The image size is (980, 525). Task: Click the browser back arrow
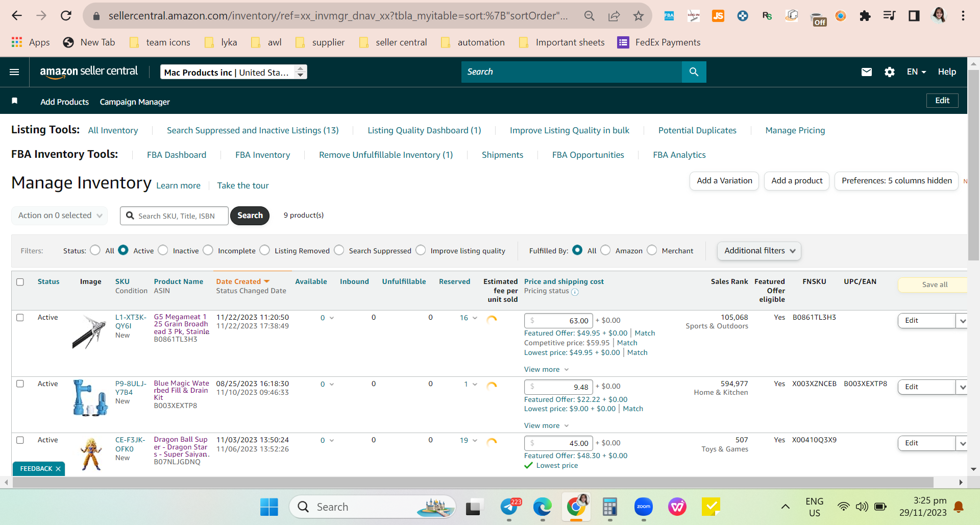tap(17, 16)
